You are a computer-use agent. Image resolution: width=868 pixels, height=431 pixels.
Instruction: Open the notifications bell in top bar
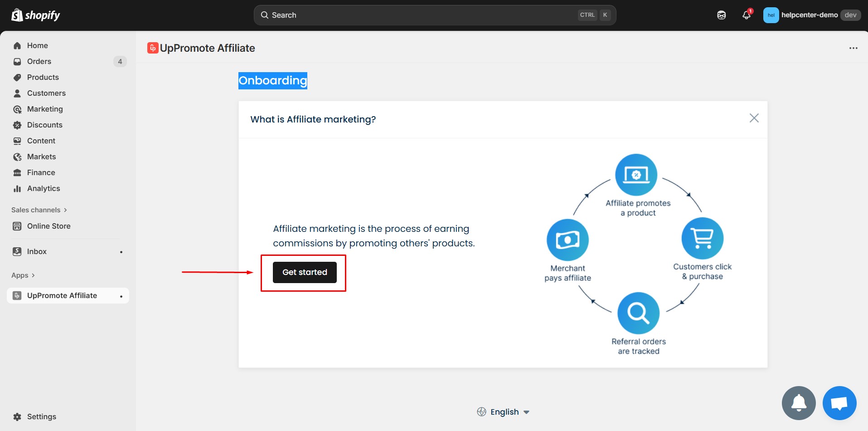pos(746,15)
